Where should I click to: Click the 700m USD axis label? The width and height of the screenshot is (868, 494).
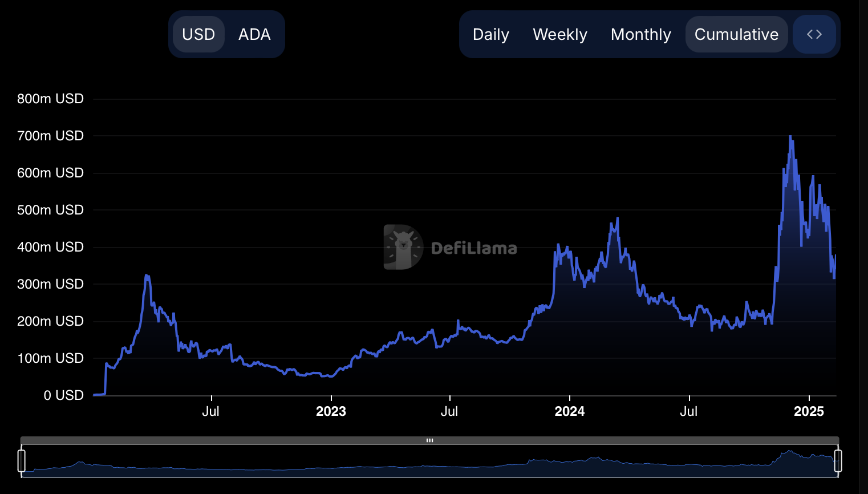point(50,136)
